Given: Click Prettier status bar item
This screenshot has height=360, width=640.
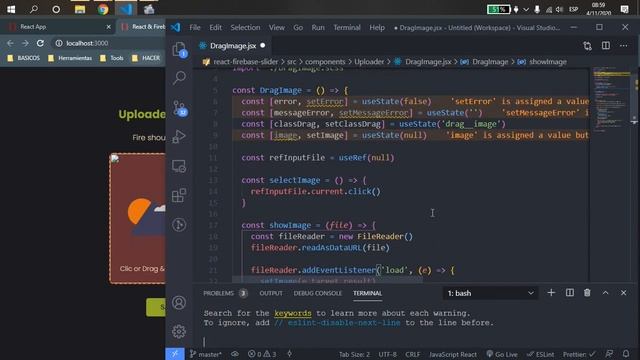Looking at the screenshot, I should pyautogui.click(x=579, y=354).
